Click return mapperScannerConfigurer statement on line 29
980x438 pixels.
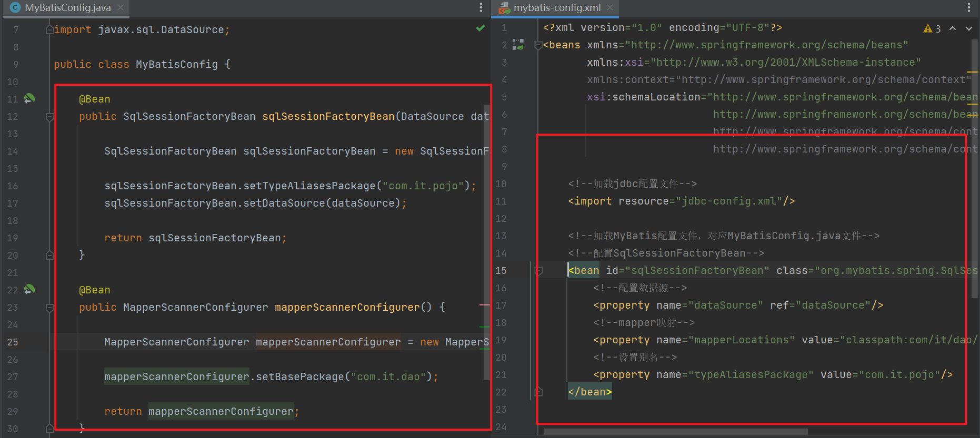202,411
